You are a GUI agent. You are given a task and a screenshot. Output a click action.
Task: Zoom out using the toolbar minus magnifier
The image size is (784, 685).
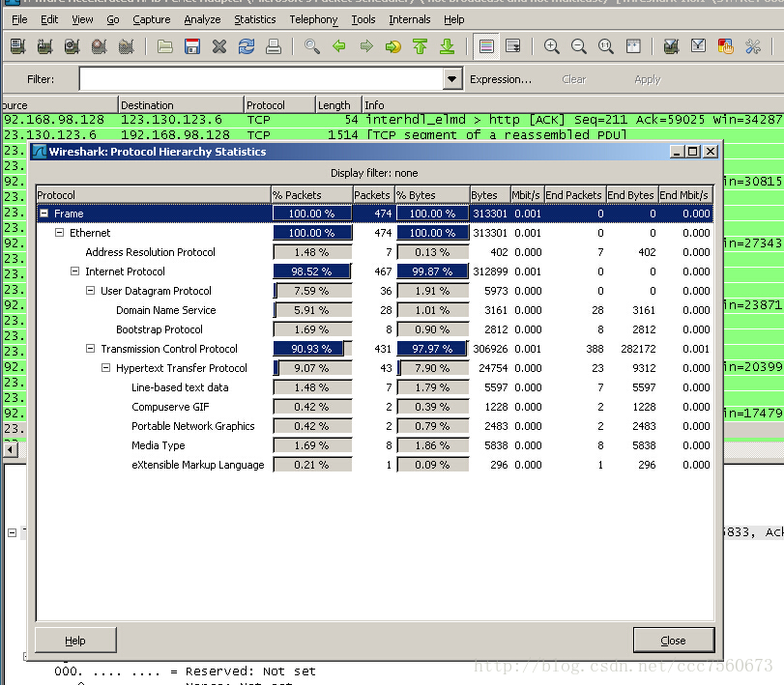(x=578, y=46)
